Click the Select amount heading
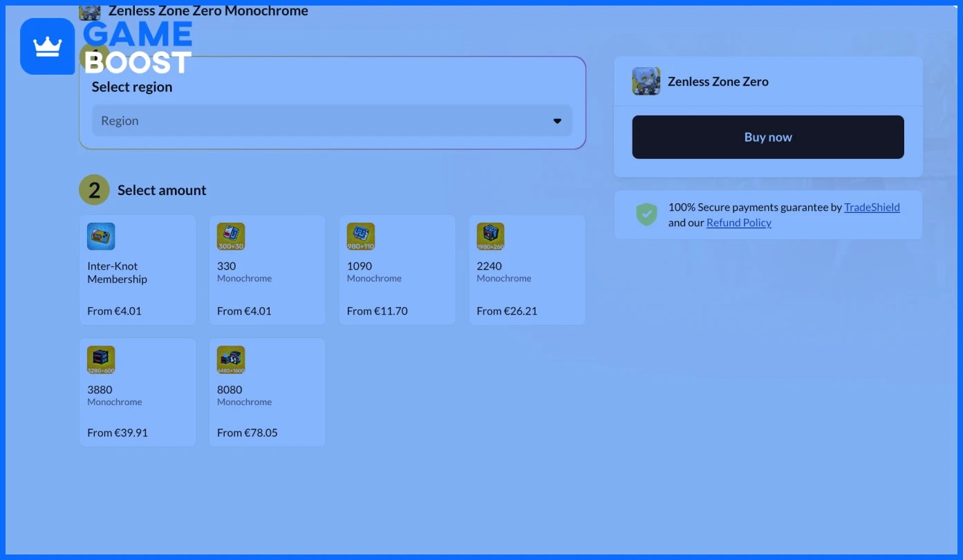The width and height of the screenshot is (963, 560). pyautogui.click(x=162, y=190)
